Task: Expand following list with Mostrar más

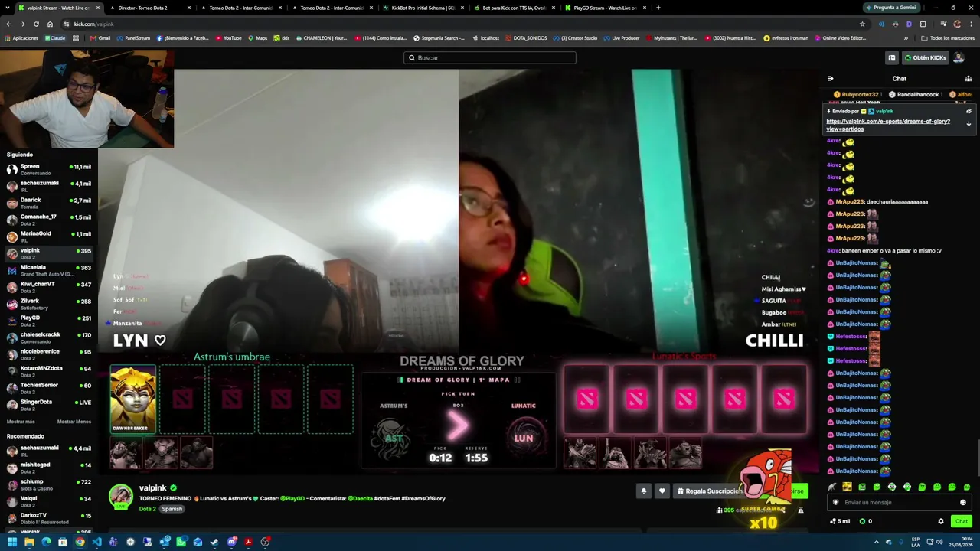Action: pyautogui.click(x=21, y=422)
